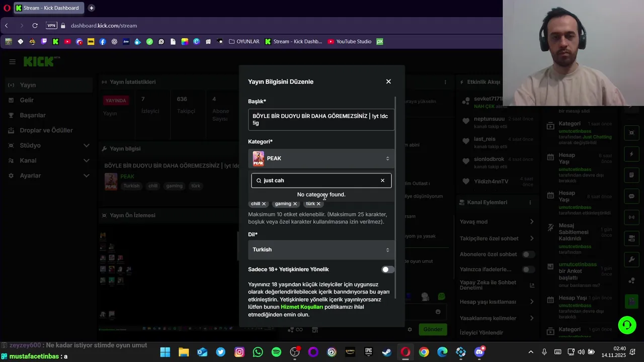
Task: Go to Yayın in the sidebar
Action: click(48, 85)
